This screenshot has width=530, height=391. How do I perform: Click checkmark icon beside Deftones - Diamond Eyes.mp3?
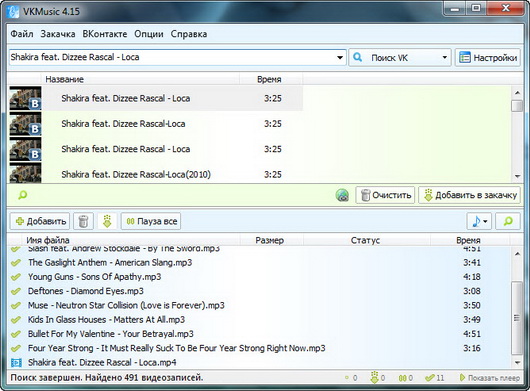[16, 291]
